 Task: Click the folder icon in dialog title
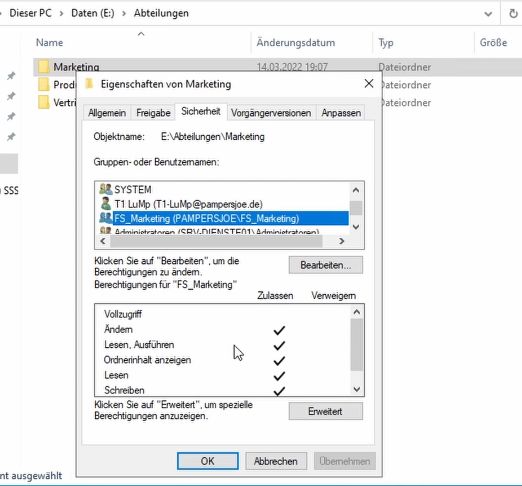click(89, 84)
